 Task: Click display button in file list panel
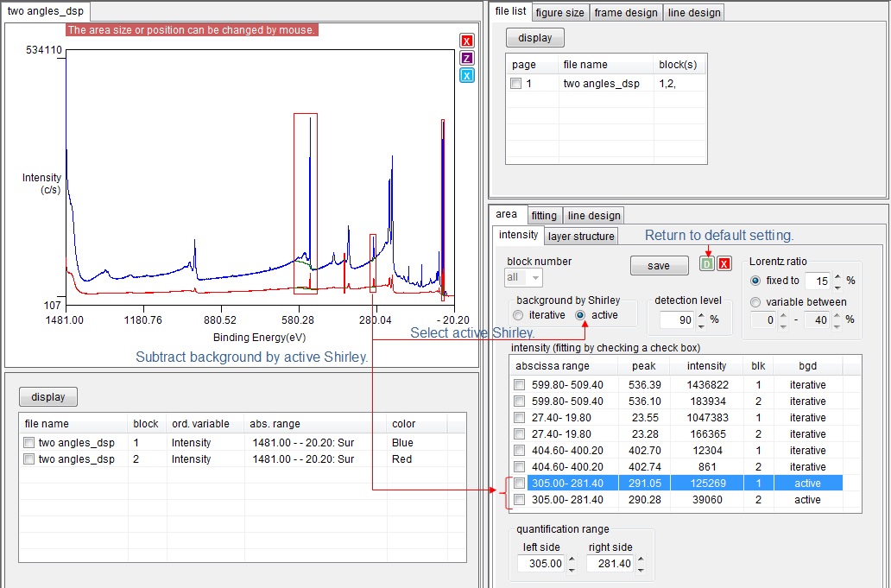(x=534, y=38)
